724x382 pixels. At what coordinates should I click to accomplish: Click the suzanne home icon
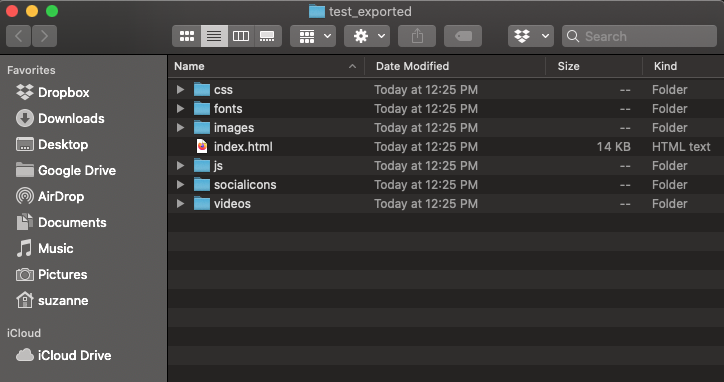(24, 300)
